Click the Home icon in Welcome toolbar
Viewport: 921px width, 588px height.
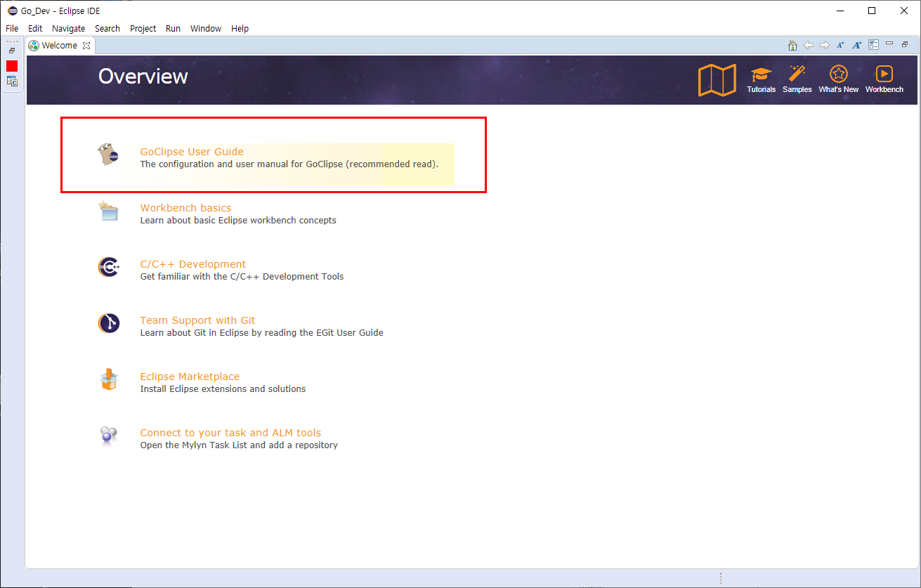click(792, 45)
